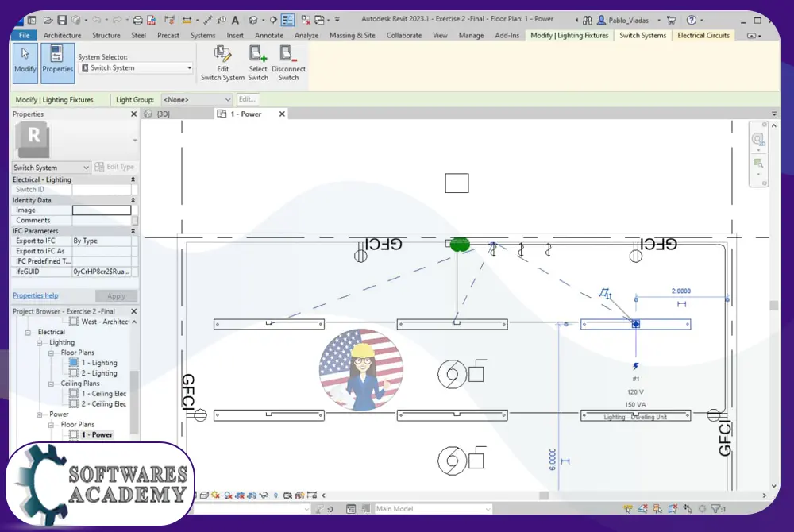Click the Switch Windows icon
This screenshot has height=532, width=794.
click(319, 20)
